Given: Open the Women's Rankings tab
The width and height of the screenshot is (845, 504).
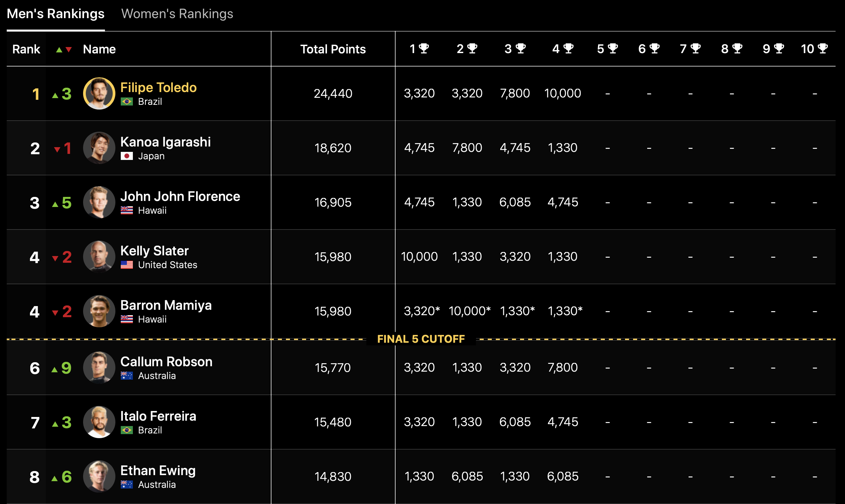Looking at the screenshot, I should [x=177, y=14].
